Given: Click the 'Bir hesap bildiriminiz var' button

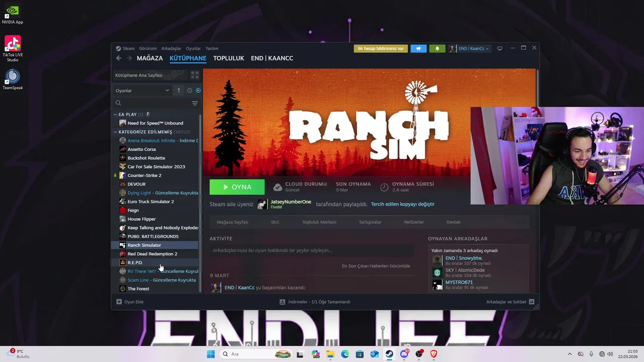Looking at the screenshot, I should [x=381, y=49].
